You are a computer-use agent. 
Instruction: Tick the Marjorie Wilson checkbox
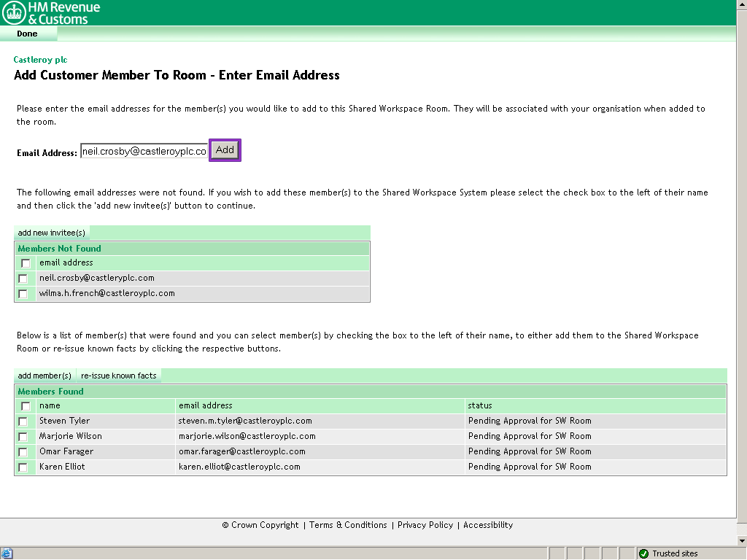click(x=23, y=437)
